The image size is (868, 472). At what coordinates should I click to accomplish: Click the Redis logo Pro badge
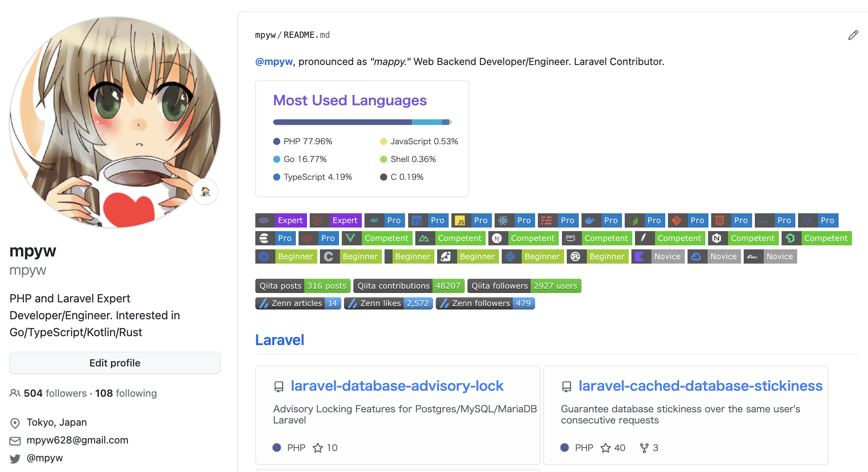(x=319, y=238)
